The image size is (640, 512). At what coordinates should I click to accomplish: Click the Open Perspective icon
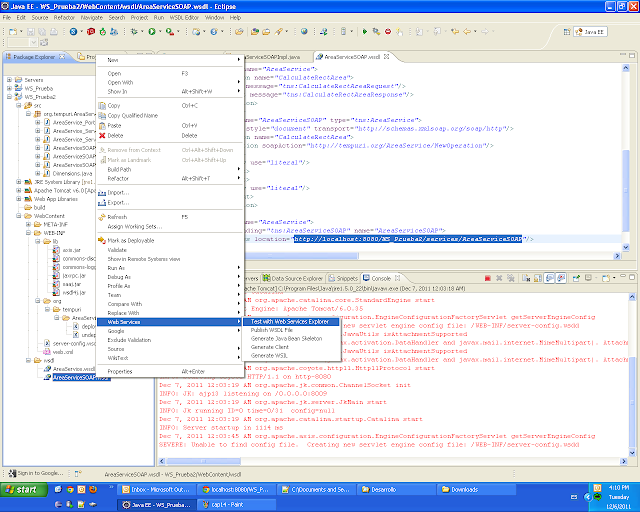[567, 32]
